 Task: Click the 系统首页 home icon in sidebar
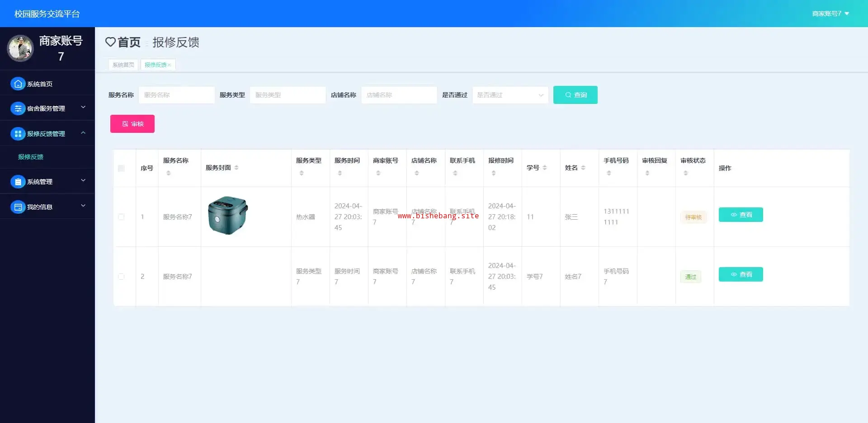click(18, 84)
